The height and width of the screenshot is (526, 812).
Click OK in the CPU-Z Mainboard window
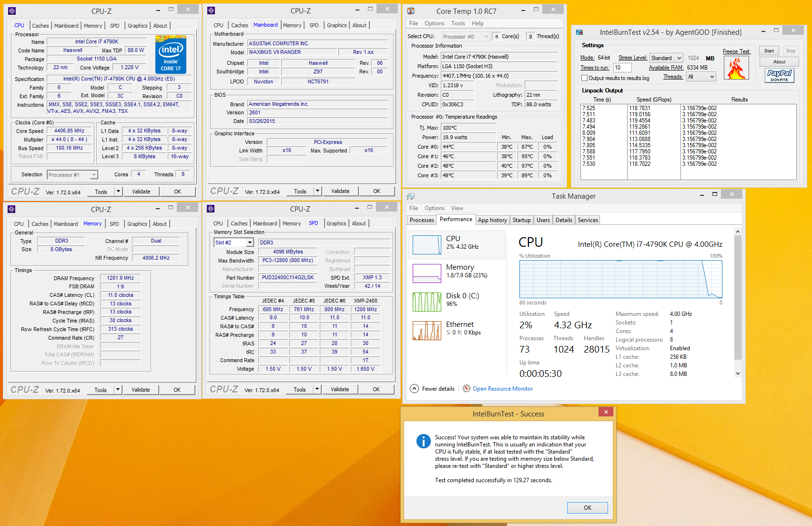pos(376,191)
